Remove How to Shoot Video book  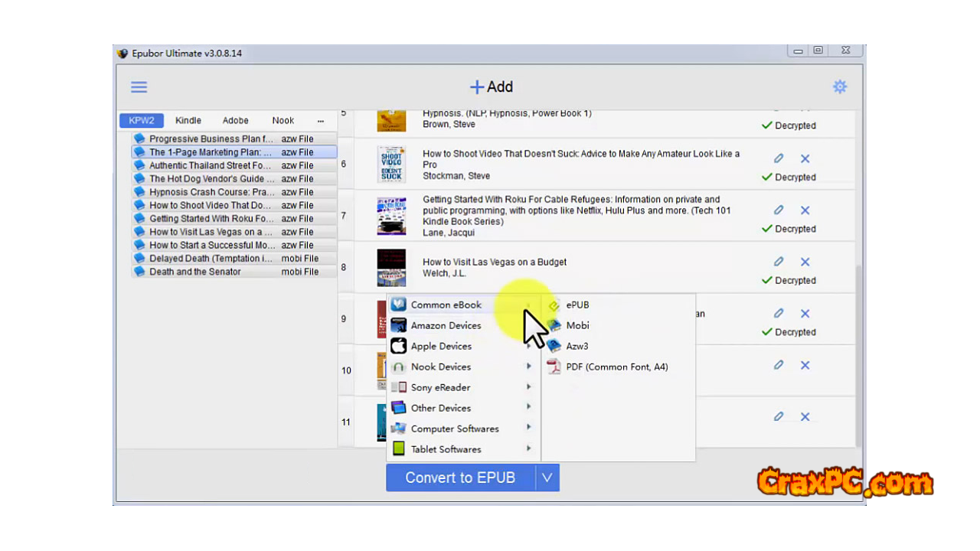pos(805,158)
